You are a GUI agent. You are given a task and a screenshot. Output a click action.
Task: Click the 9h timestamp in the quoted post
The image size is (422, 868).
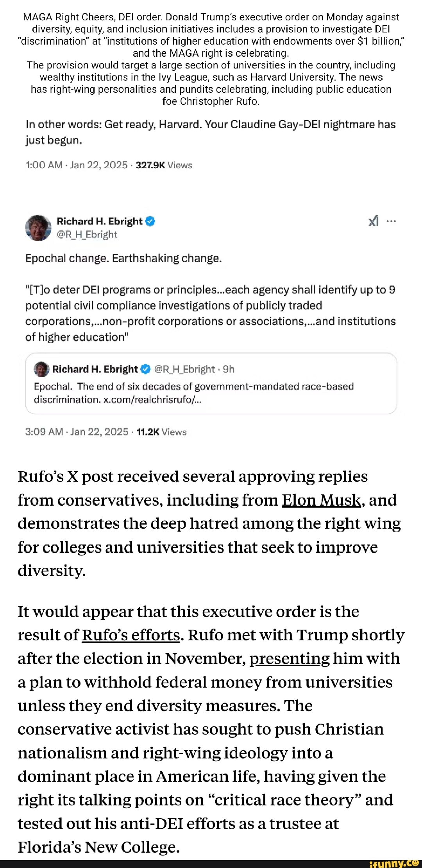click(229, 369)
